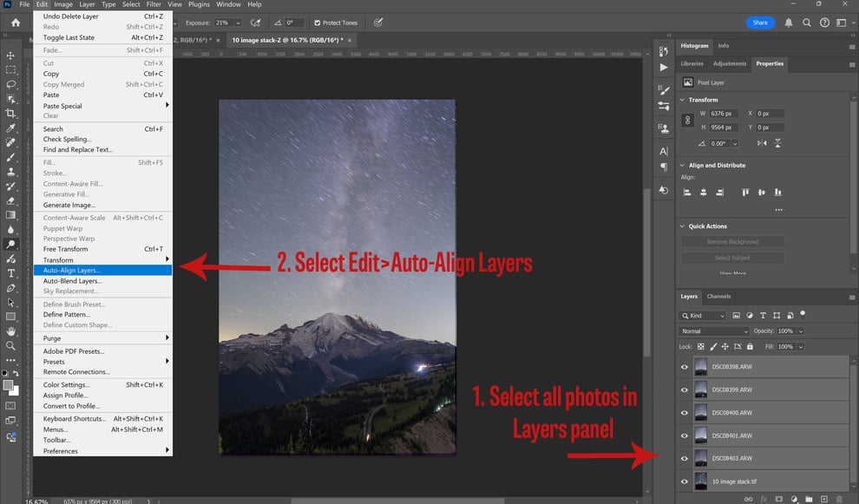Click the Home icon
Screen dimensions: 859x504
[16, 23]
